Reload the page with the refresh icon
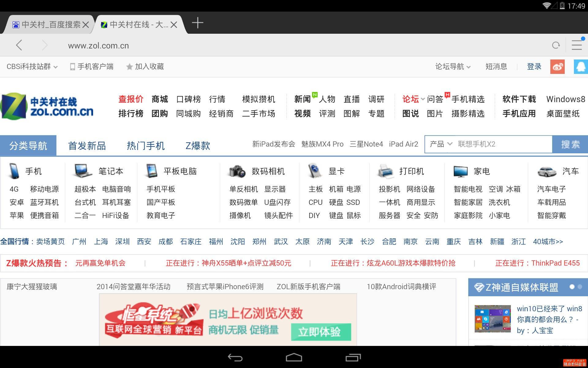This screenshot has width=588, height=368. (556, 45)
